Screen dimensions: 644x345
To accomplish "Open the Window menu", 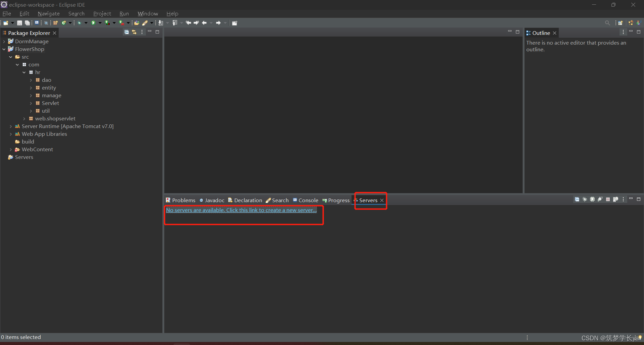I will coord(148,14).
